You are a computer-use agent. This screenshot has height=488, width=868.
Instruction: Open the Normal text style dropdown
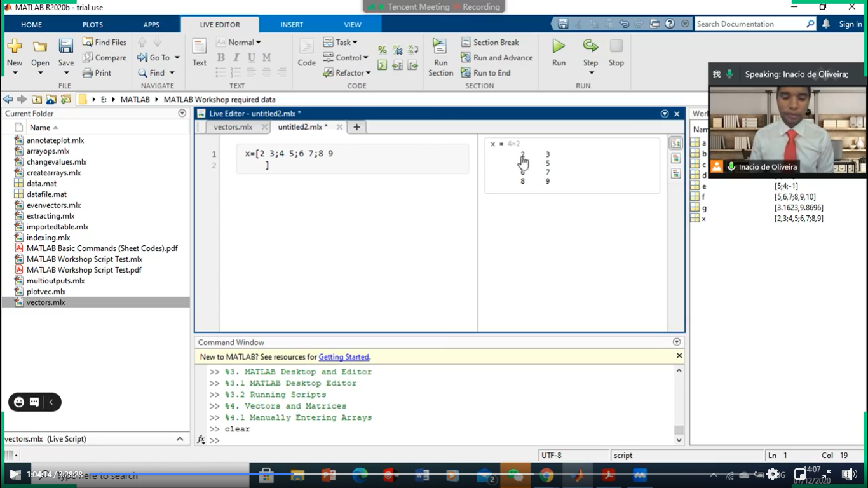[x=244, y=43]
